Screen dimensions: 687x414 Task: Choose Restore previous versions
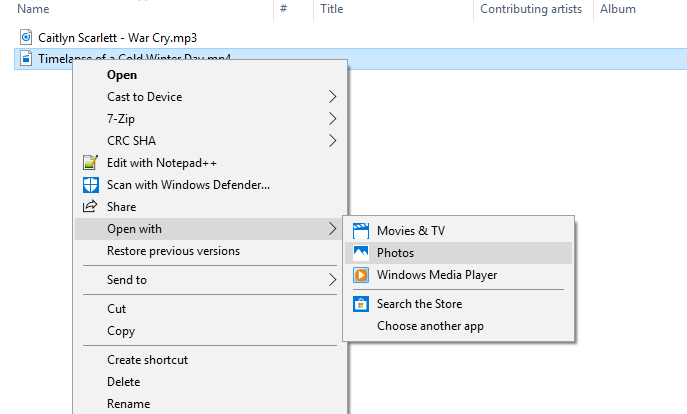(211, 251)
